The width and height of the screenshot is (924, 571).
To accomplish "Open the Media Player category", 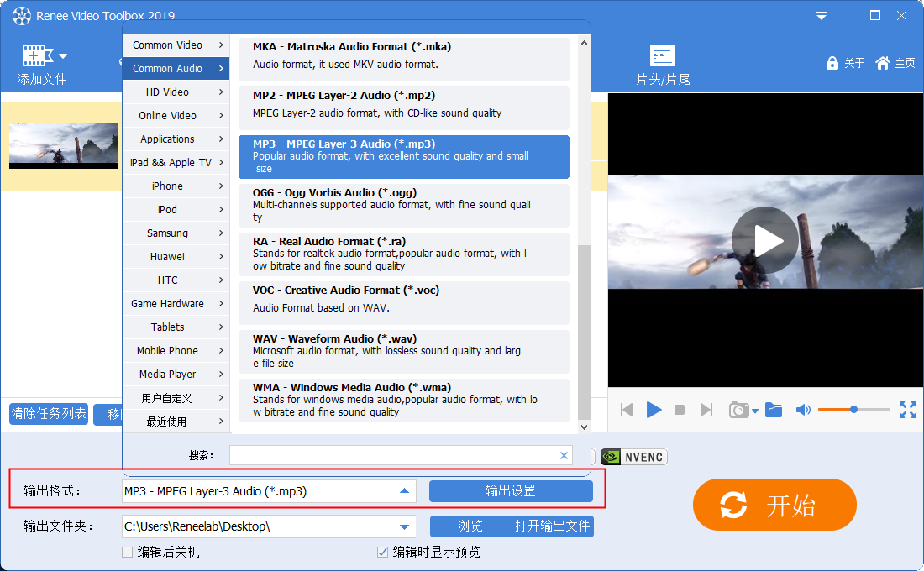I will pyautogui.click(x=176, y=375).
